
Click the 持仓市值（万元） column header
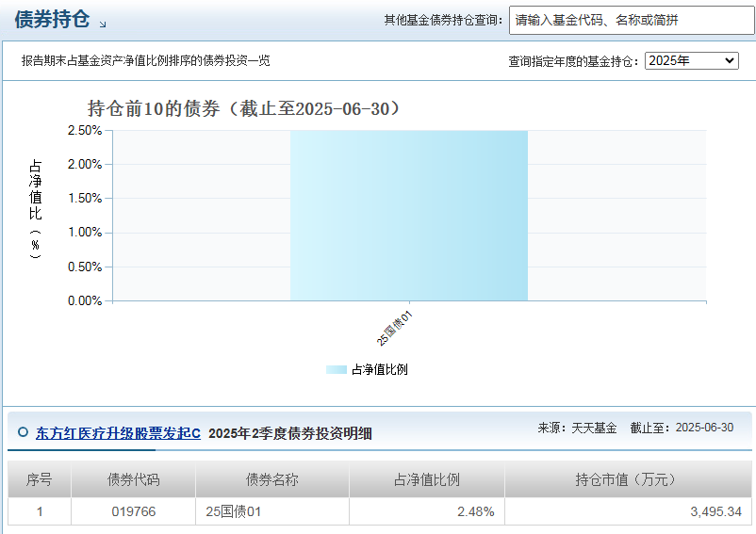point(628,479)
